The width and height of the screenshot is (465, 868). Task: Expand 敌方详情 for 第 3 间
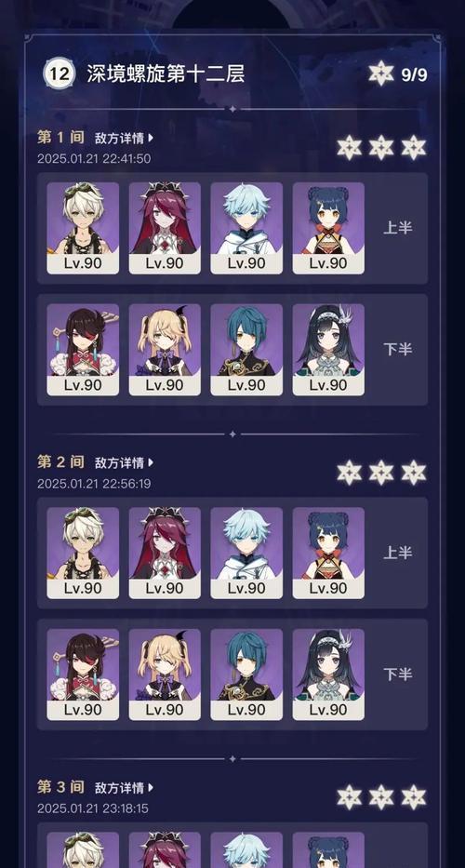(125, 787)
